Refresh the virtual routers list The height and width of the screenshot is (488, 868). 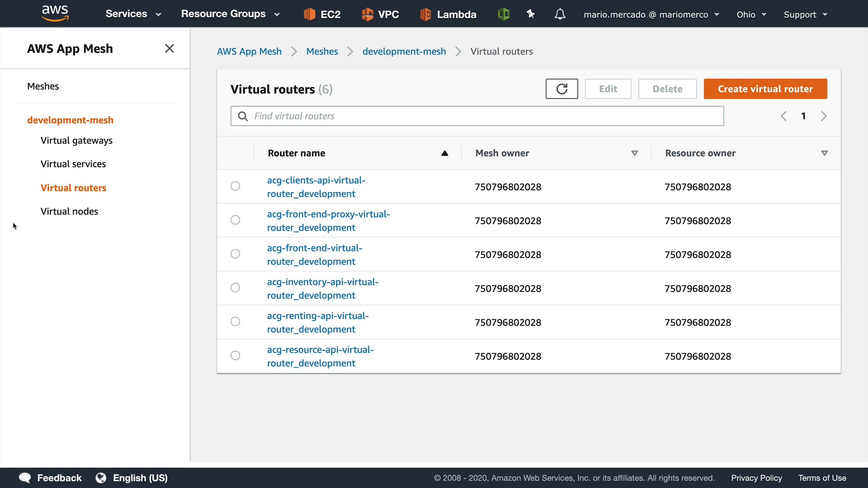tap(561, 89)
